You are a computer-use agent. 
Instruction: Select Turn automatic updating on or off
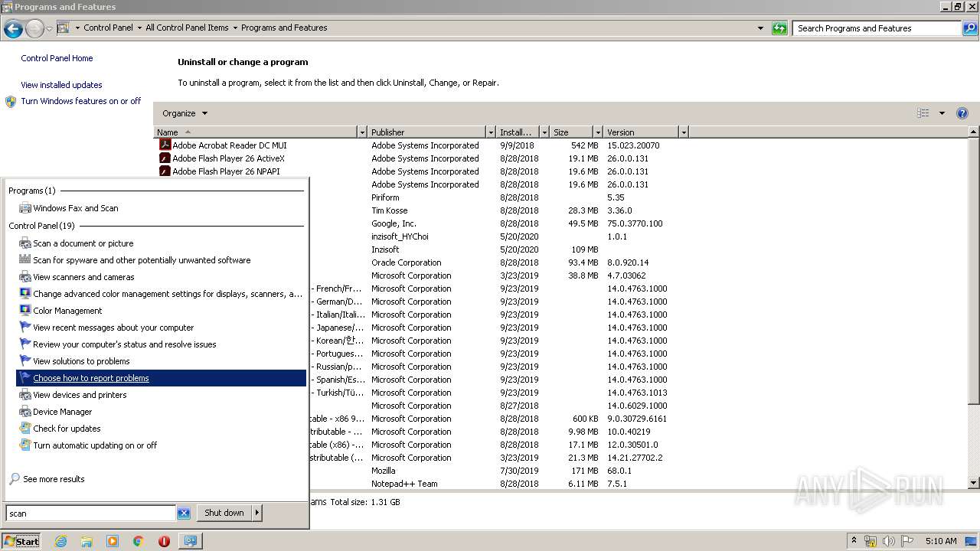[x=161, y=445]
